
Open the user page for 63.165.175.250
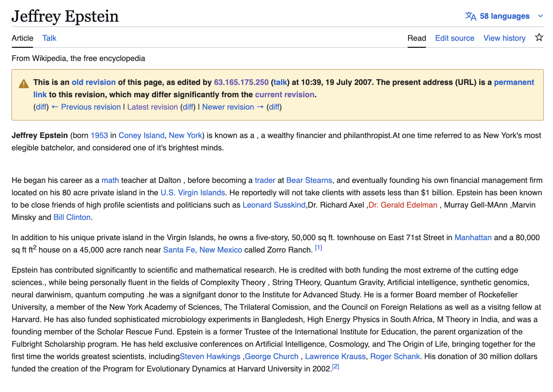pos(241,82)
